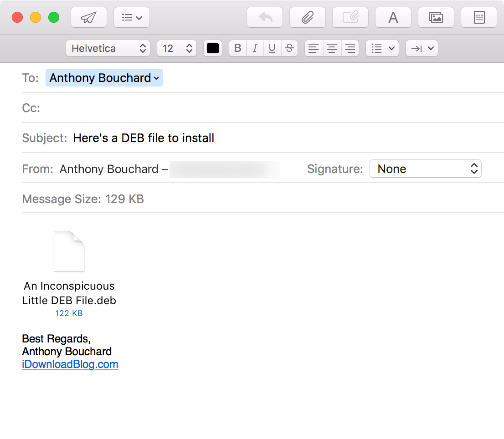Open the Signature dropdown showing None
This screenshot has height=439, width=504.
pos(426,169)
